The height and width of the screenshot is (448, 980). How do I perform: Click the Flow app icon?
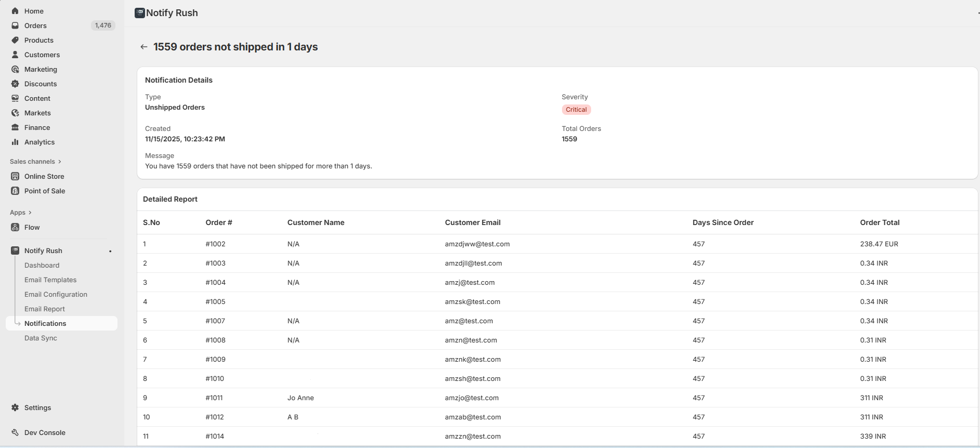coord(15,227)
